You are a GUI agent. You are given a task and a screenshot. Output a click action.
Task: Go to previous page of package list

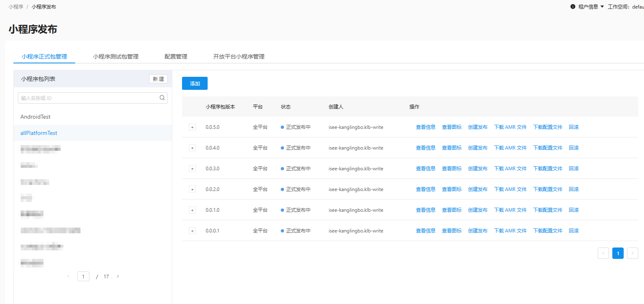pyautogui.click(x=68, y=276)
